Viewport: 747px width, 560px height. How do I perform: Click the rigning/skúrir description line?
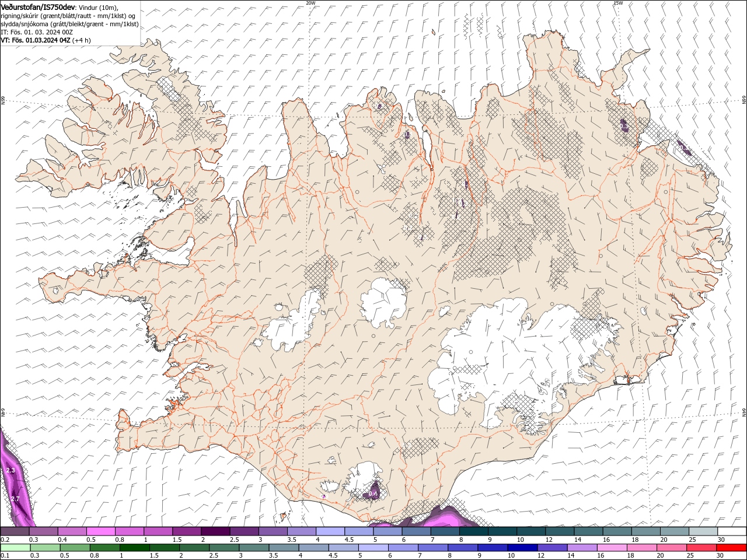point(69,15)
